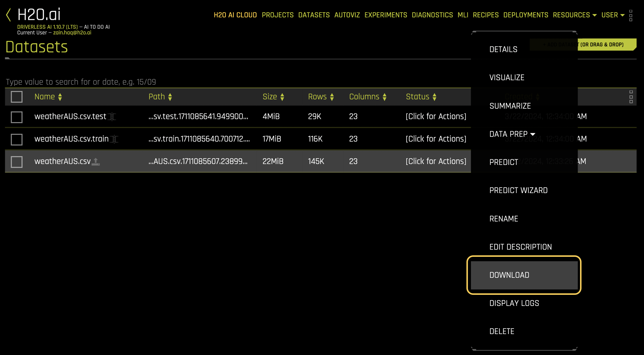The width and height of the screenshot is (644, 355).
Task: Check the weatherAUS.csv.test row checkbox
Action: tap(16, 117)
